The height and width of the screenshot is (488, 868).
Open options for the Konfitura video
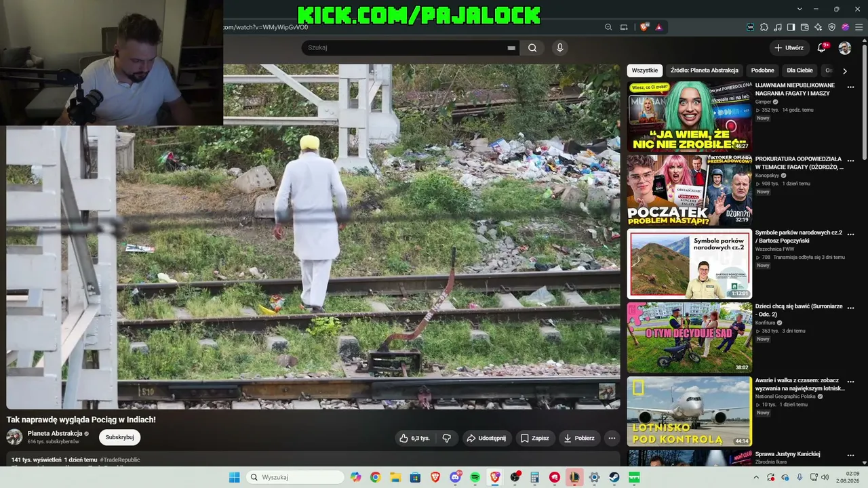[851, 308]
